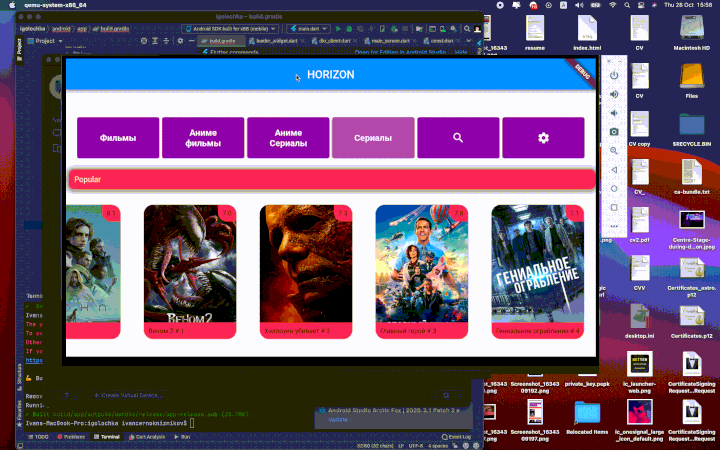Click the Update link in the notification

tap(338, 420)
